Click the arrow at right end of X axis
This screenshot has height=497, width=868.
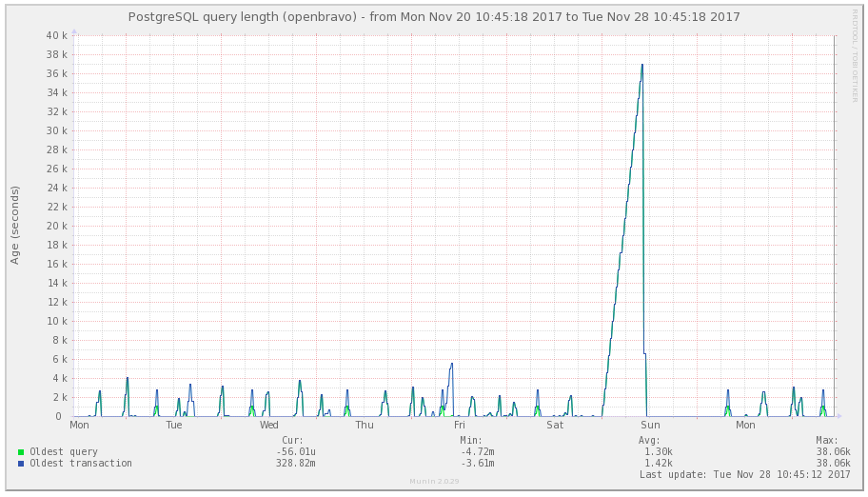[838, 416]
